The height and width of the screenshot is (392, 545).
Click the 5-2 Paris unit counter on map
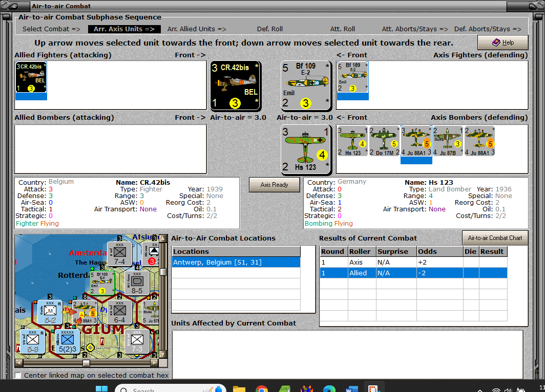coord(50,312)
